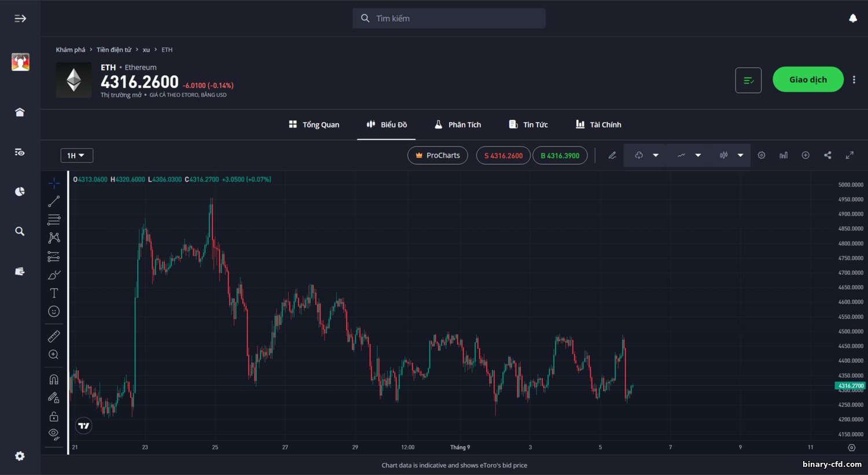
Task: Pick the brush drawing tool
Action: pyautogui.click(x=54, y=275)
